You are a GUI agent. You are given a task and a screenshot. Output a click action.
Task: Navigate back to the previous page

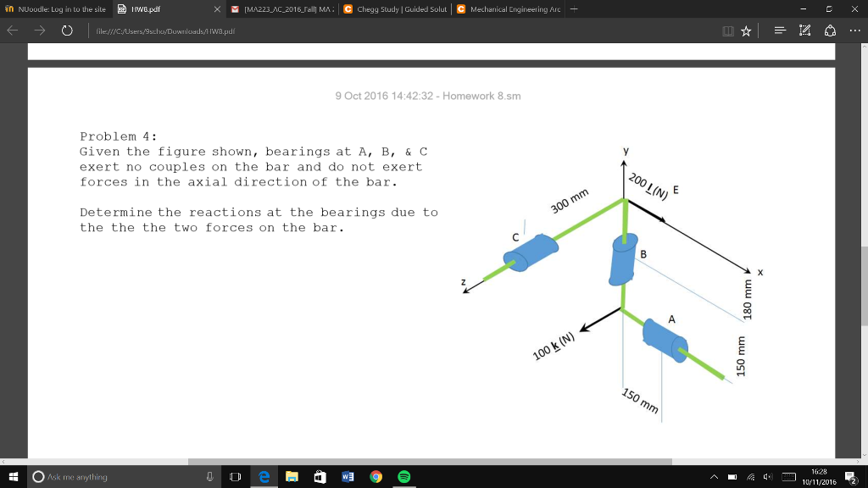tap(13, 30)
